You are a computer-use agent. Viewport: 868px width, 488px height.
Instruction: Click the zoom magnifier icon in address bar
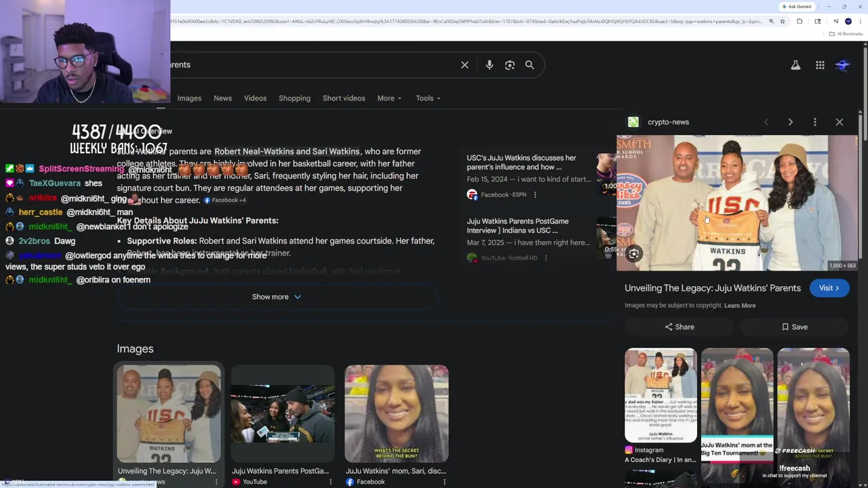(x=771, y=22)
